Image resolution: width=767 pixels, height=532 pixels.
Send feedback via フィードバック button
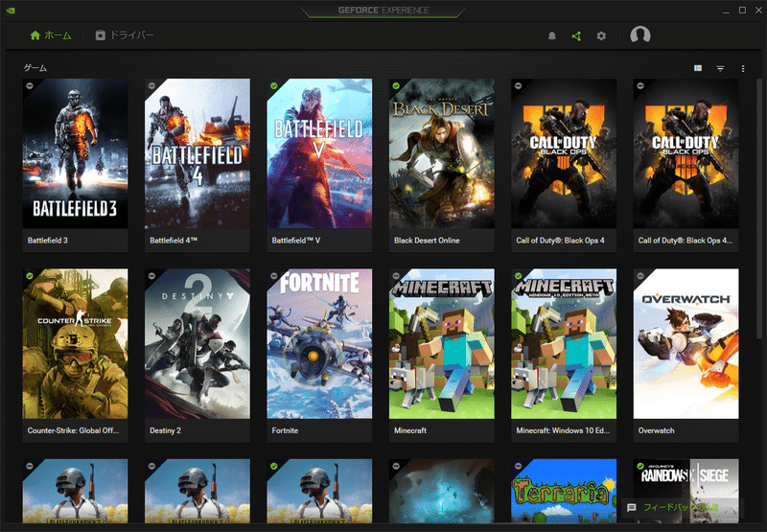[x=682, y=507]
